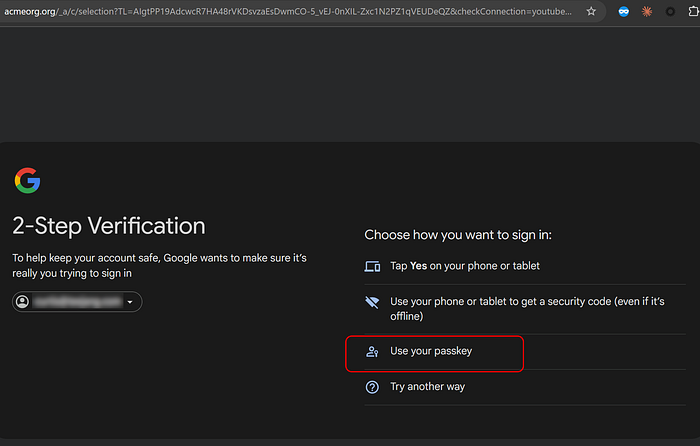700x446 pixels.
Task: Click the address bar URL
Action: pyautogui.click(x=288, y=12)
